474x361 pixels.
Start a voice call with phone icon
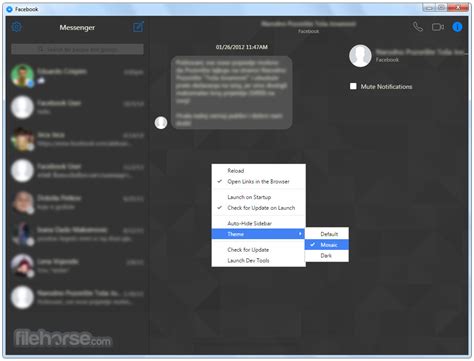(418, 27)
